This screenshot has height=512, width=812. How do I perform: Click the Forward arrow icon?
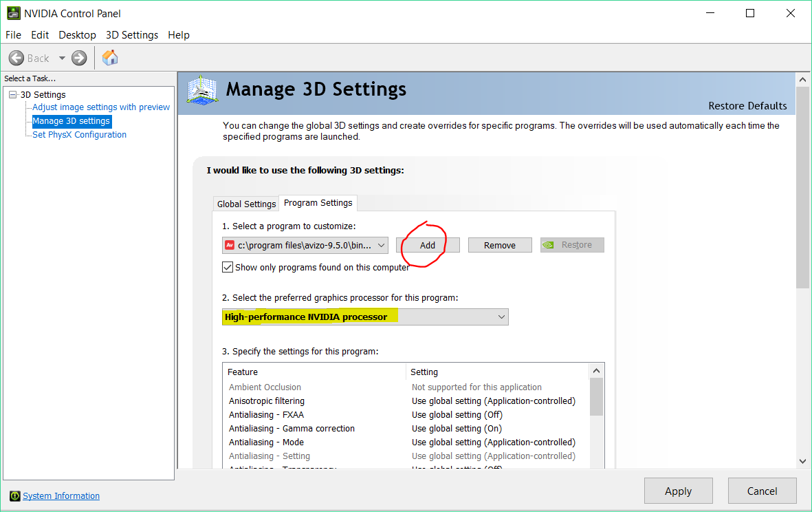[79, 58]
